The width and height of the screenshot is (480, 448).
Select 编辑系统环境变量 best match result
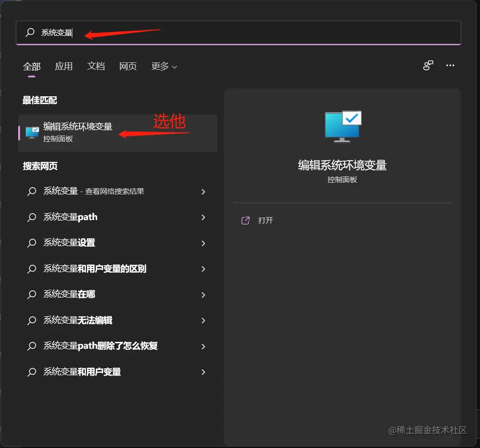coord(118,133)
